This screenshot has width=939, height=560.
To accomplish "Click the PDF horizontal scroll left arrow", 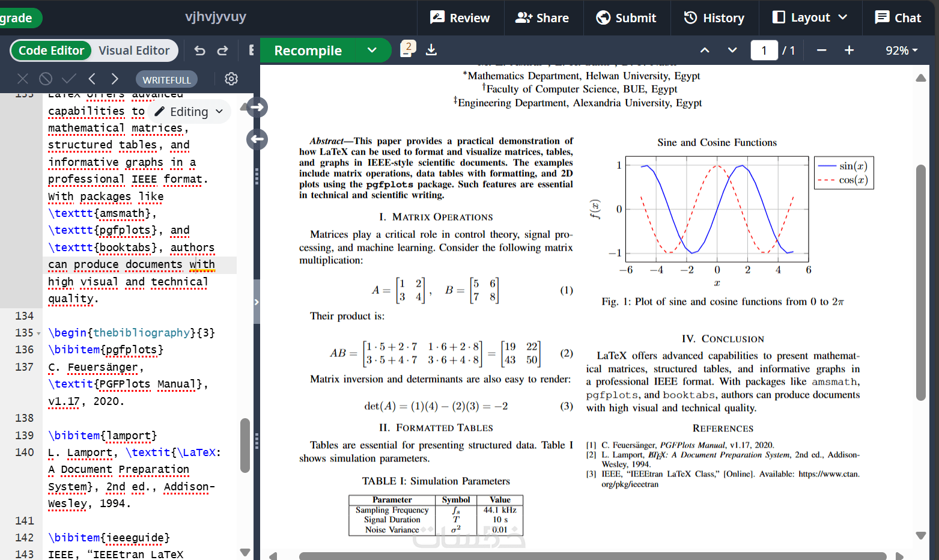I will pos(273,556).
